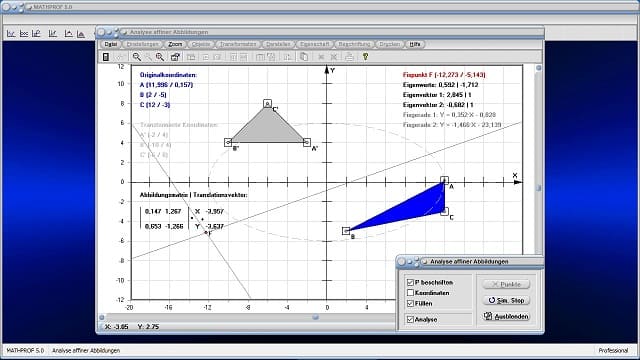Click the cursor coordinates readout 'X: -3,65'
The width and height of the screenshot is (640, 360).
(x=117, y=327)
